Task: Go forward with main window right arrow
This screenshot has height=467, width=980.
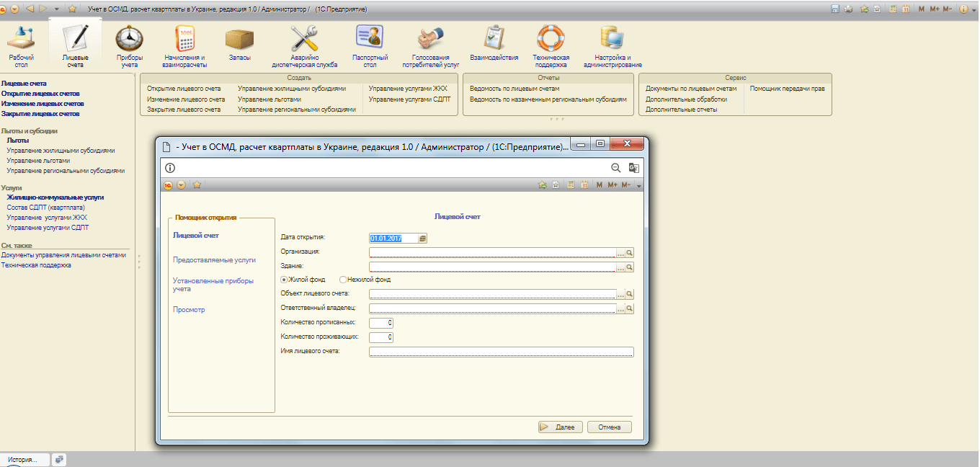Action: click(x=43, y=9)
